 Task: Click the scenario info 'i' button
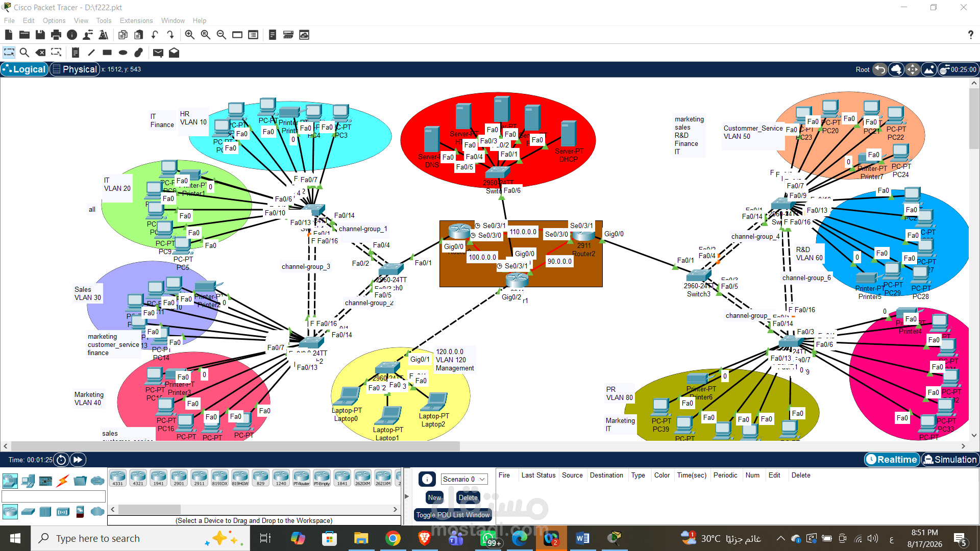pyautogui.click(x=427, y=479)
